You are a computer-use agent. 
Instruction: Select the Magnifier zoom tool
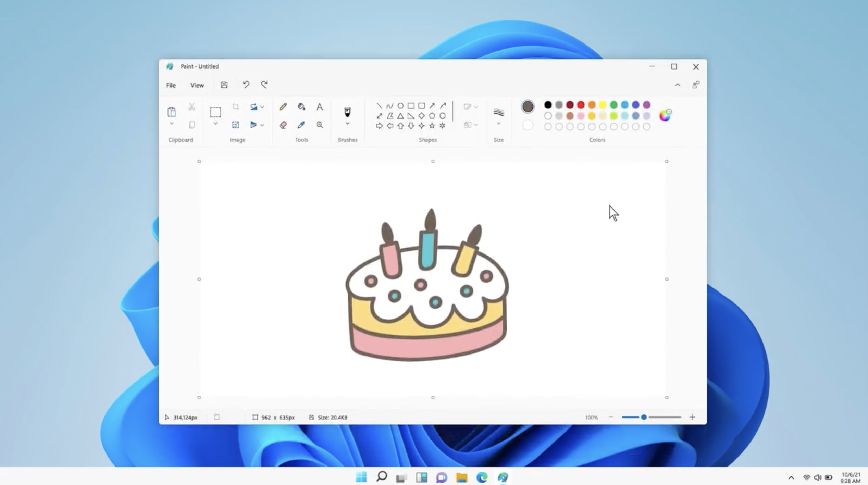point(319,125)
